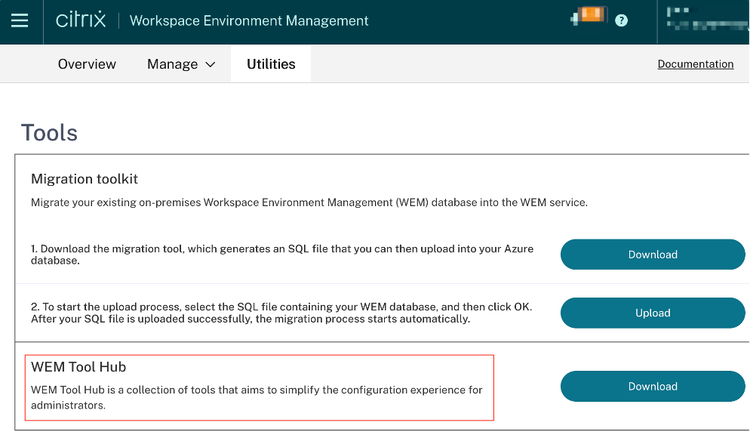
Task: Click step 2 'To start the upload process' text
Action: point(281,313)
